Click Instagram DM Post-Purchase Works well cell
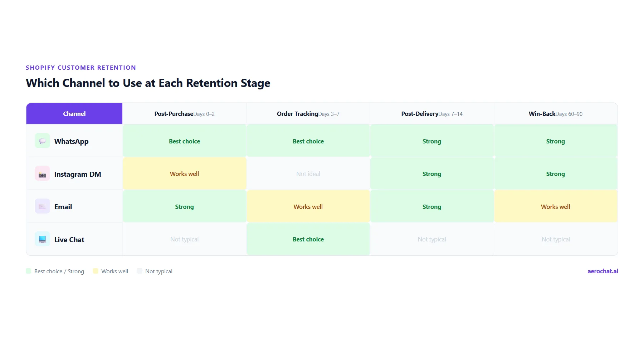 coord(185,173)
